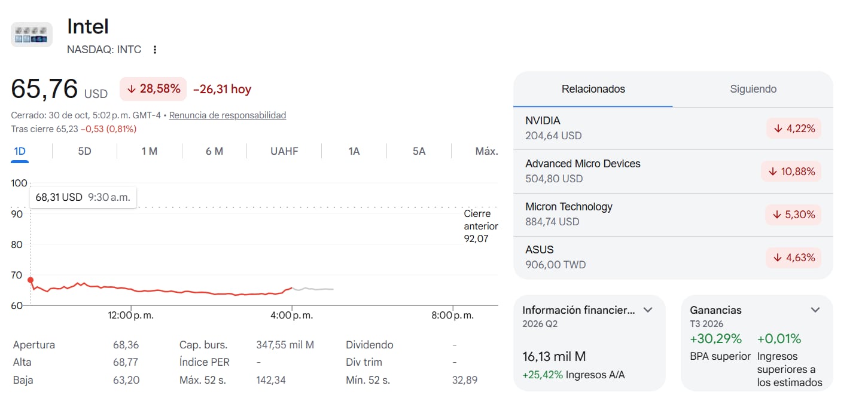Click Micron's 5,30% change badge

[x=794, y=215]
